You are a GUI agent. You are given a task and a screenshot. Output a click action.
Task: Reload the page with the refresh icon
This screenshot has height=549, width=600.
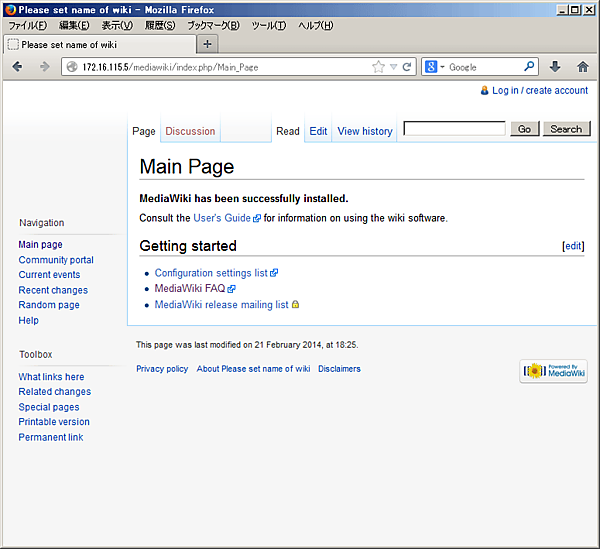[x=407, y=67]
